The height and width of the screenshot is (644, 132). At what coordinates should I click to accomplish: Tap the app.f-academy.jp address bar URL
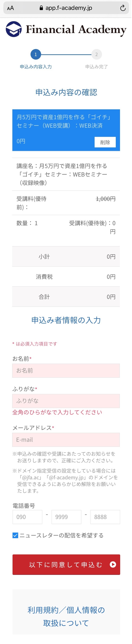68,8
